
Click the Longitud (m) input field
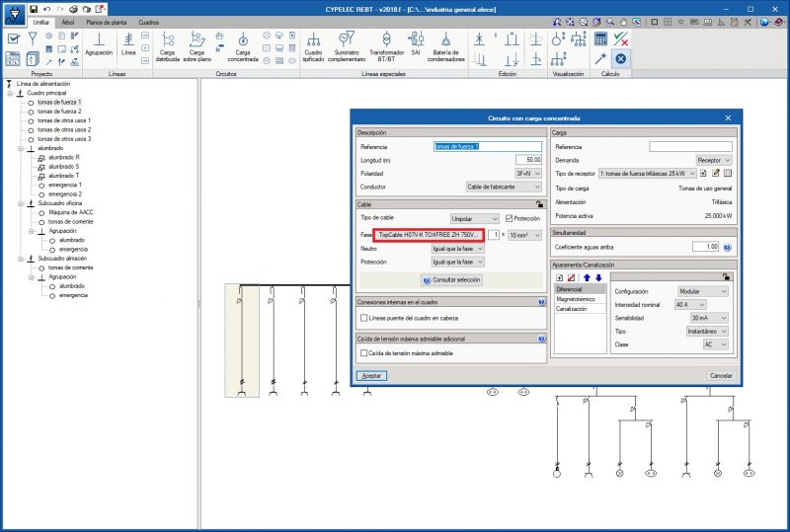coord(528,160)
